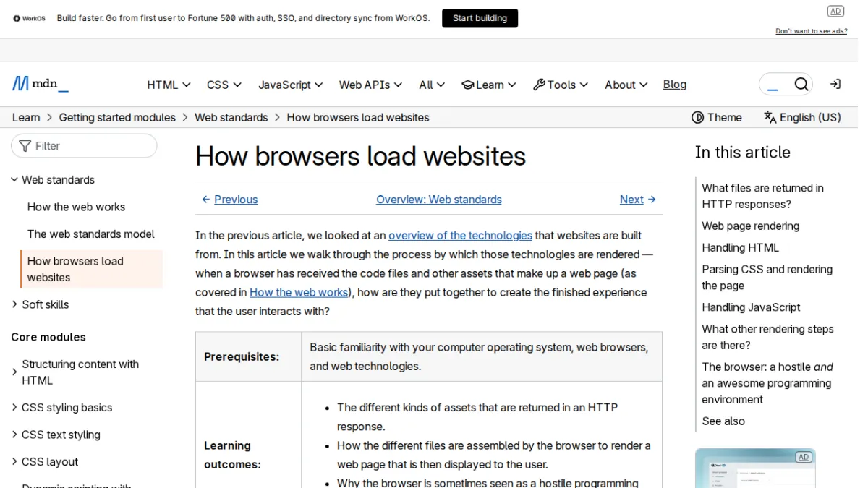The width and height of the screenshot is (868, 488).
Task: Open the Tools menu
Action: tap(561, 85)
